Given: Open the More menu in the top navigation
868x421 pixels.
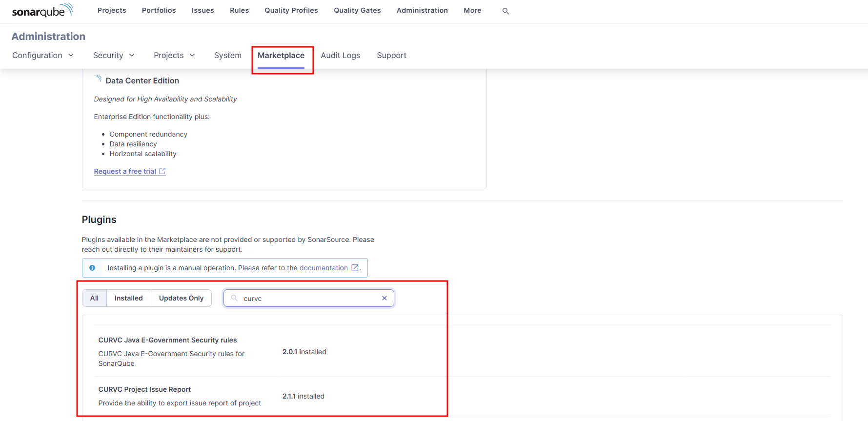Looking at the screenshot, I should 472,10.
